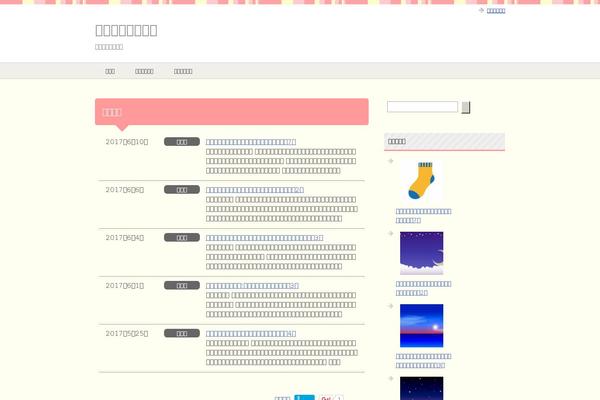Click the gray category badge on the 2017/6/10 row
Screen dimensions: 600x400
coord(182,142)
